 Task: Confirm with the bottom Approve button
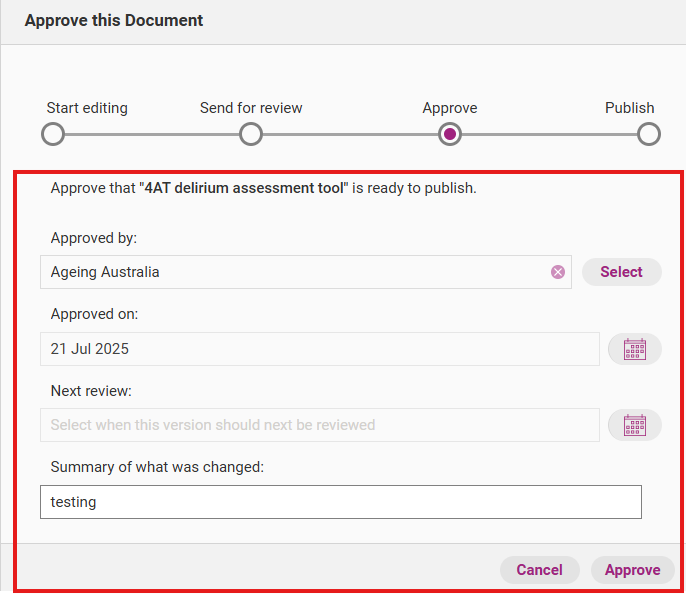point(632,570)
